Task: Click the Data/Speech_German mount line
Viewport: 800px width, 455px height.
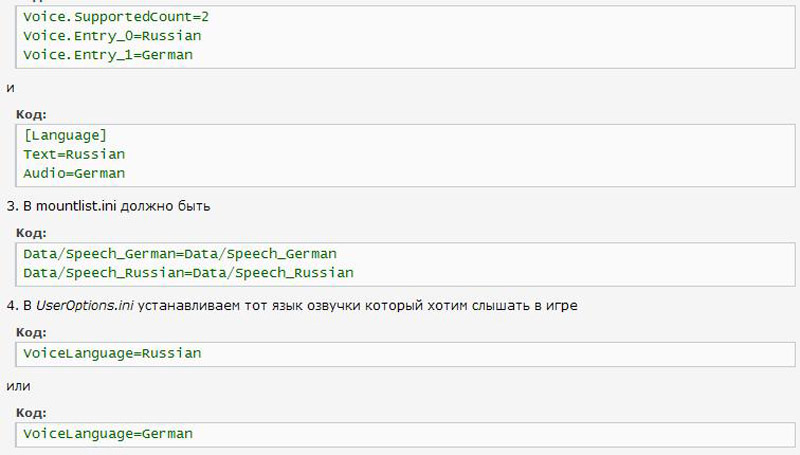Action: pyautogui.click(x=180, y=254)
